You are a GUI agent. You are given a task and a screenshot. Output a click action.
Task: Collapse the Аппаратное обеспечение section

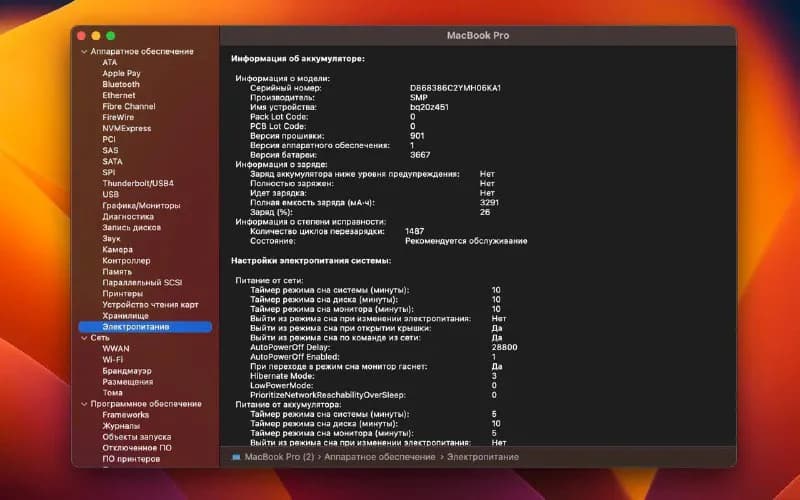tap(84, 52)
